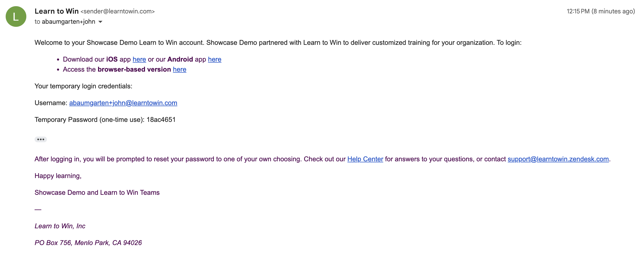The image size is (644, 269).
Task: Open the Android app "here" link
Action: (215, 60)
